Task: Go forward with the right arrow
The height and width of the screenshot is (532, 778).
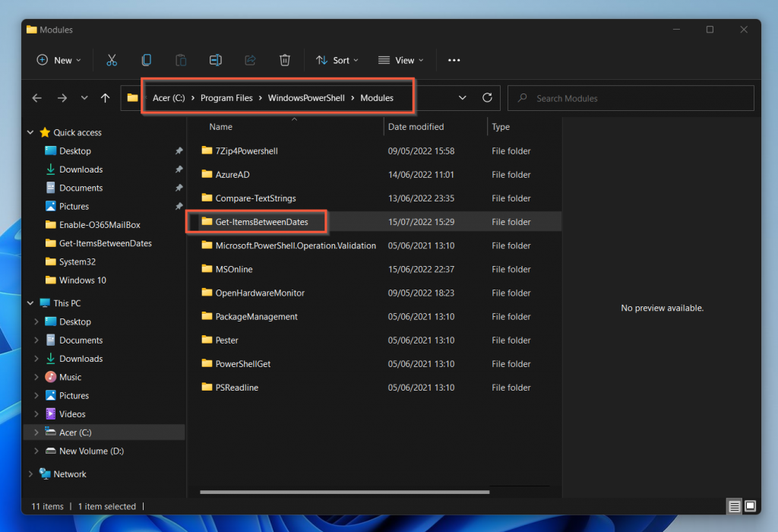Action: click(62, 98)
